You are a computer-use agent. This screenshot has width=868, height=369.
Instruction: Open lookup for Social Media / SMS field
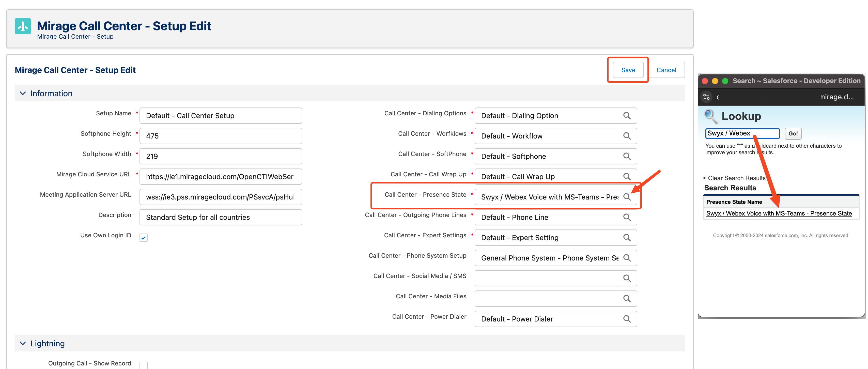point(627,278)
